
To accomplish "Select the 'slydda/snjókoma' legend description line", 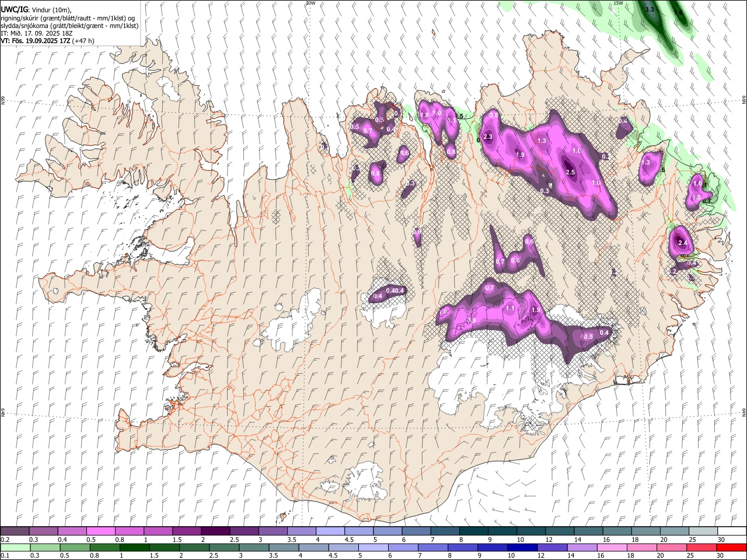I will coord(69,26).
